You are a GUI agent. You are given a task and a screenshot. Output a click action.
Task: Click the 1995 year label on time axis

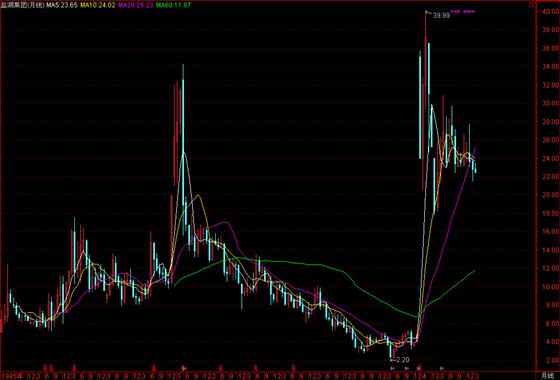click(9, 376)
